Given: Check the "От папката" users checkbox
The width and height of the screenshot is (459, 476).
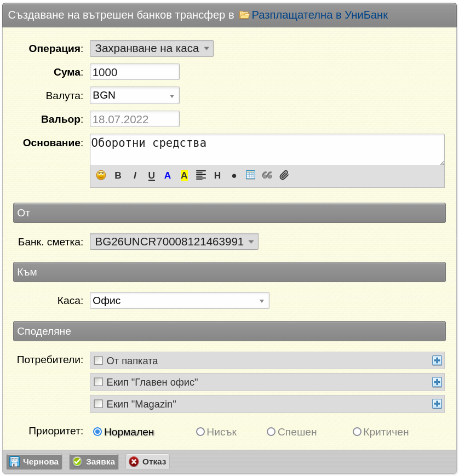Looking at the screenshot, I should (99, 360).
